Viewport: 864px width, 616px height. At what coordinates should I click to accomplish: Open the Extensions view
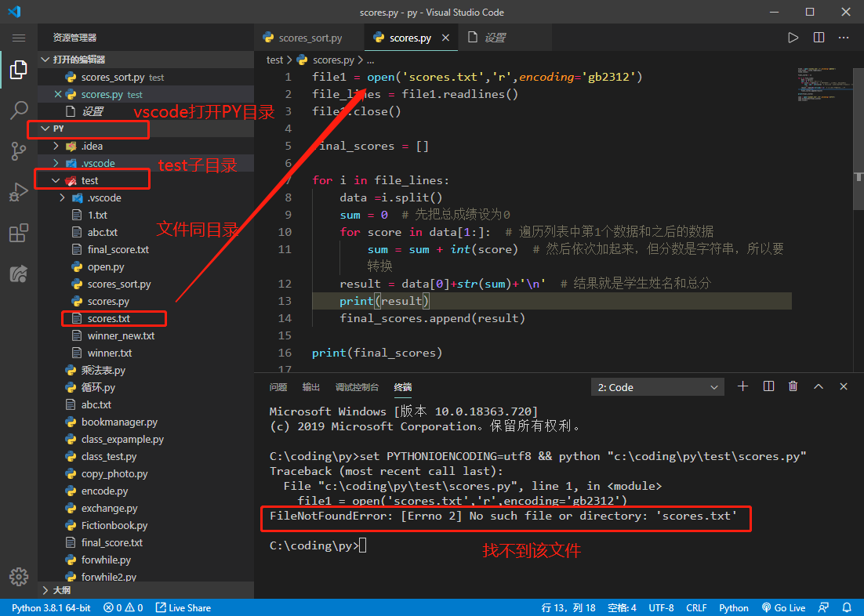coord(19,233)
